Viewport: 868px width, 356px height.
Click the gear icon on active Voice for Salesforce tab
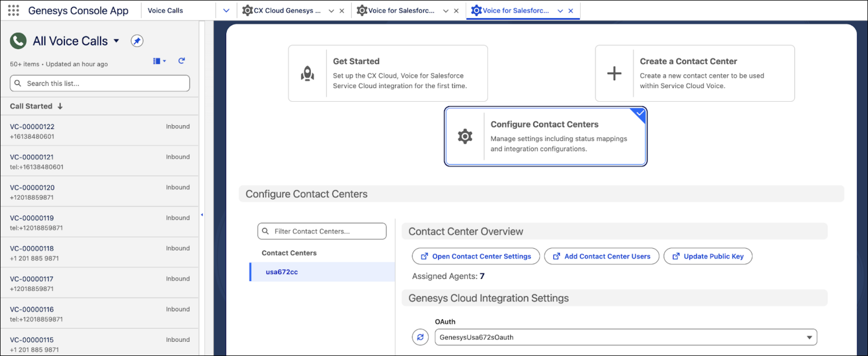click(476, 10)
